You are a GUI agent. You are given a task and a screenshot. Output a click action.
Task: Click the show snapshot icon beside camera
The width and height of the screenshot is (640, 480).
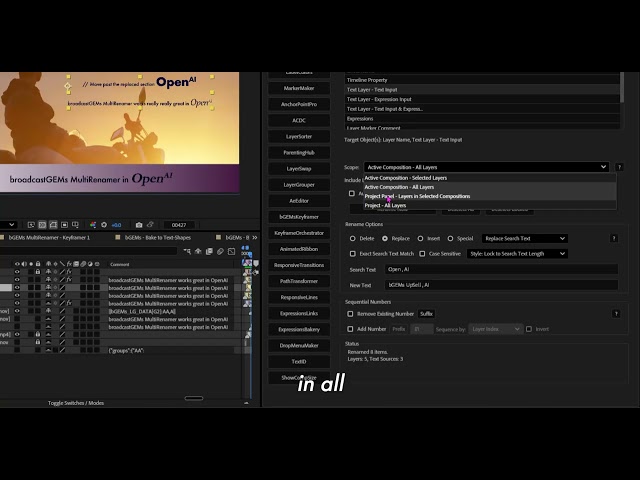coord(150,224)
